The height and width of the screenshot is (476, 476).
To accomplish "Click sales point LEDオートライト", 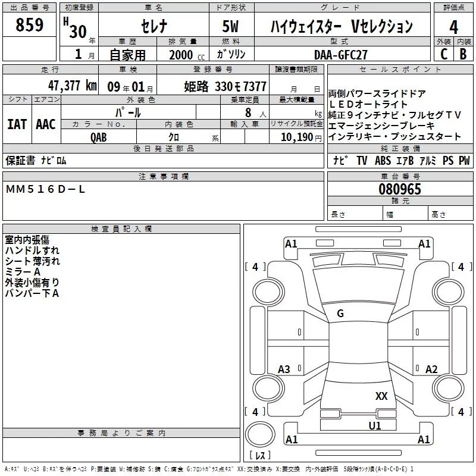I will coord(368,104).
